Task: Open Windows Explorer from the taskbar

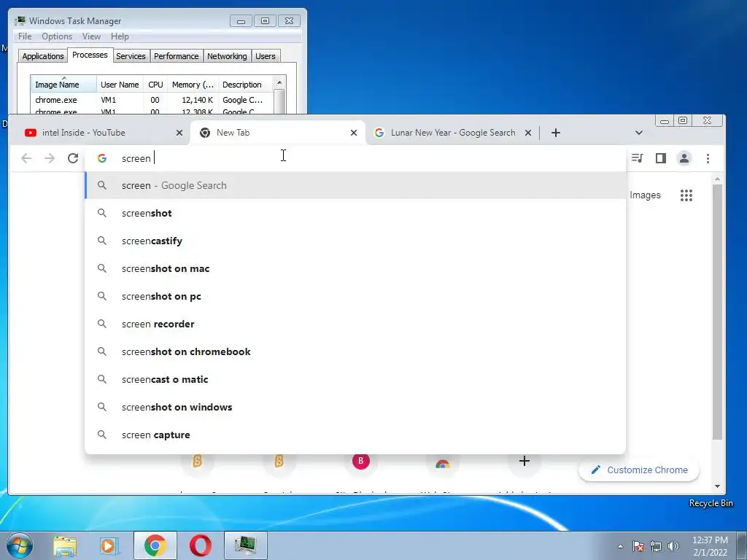Action: coord(65,545)
